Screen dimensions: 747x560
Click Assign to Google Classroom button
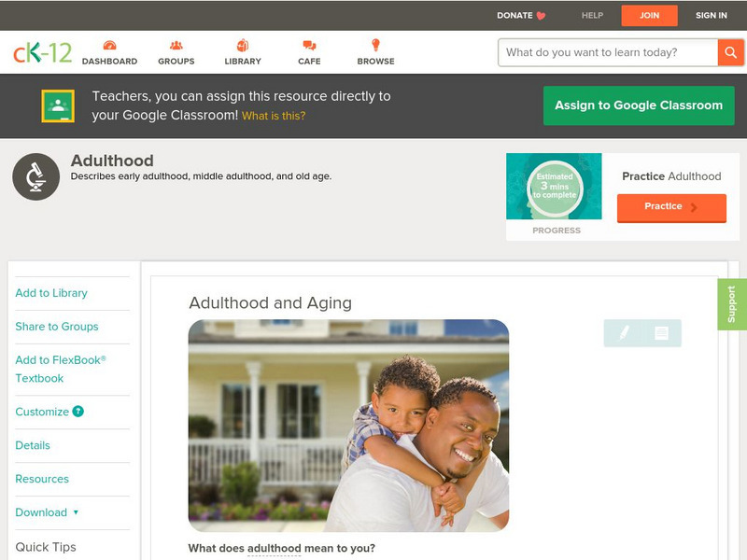pyautogui.click(x=639, y=105)
